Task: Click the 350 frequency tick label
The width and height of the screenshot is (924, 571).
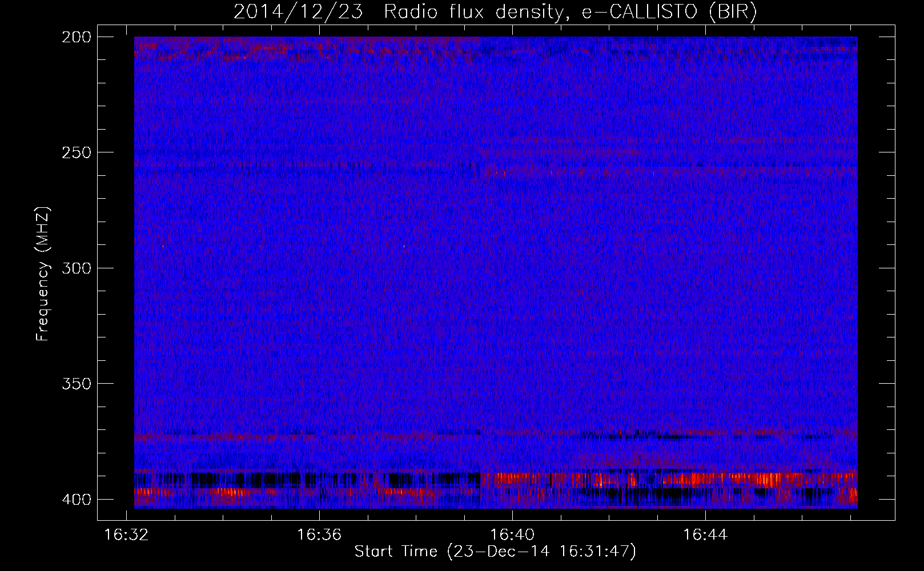Action: pyautogui.click(x=77, y=383)
